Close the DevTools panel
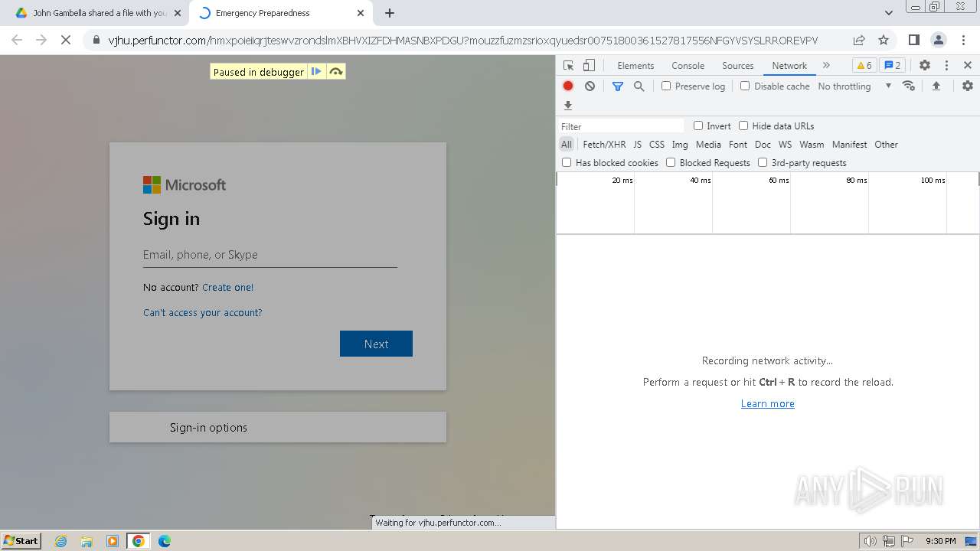The image size is (980, 551). (968, 65)
